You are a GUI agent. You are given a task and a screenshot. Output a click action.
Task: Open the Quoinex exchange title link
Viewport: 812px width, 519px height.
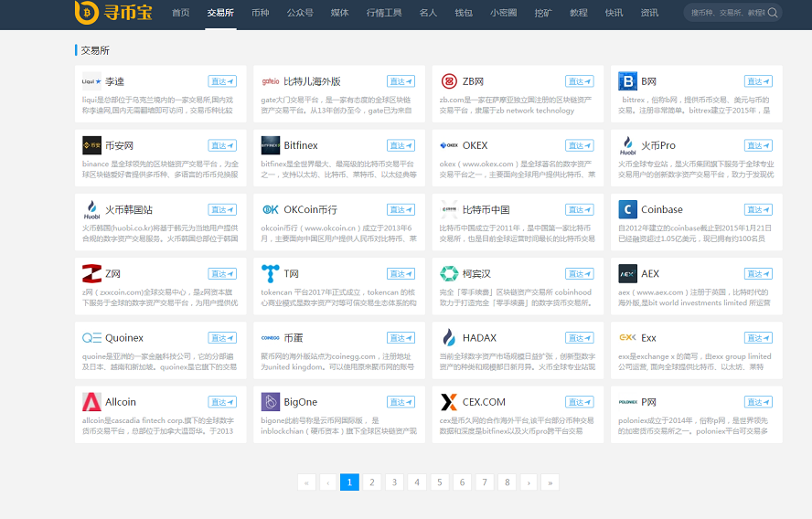tap(124, 338)
